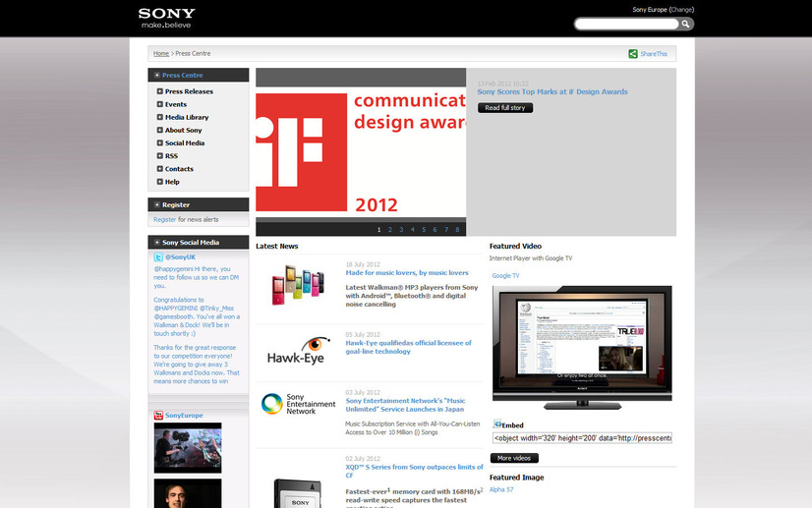
Task: Go to slide 6 of carousel
Action: (x=435, y=229)
